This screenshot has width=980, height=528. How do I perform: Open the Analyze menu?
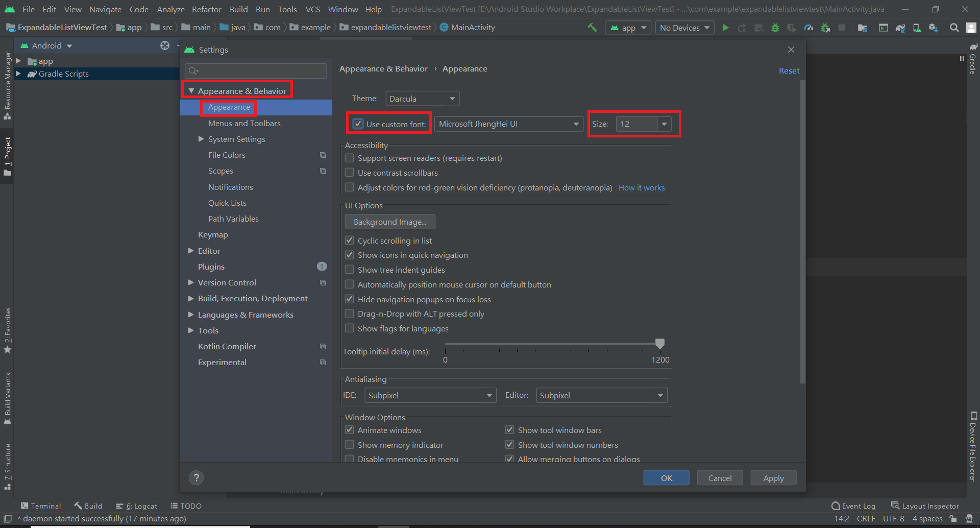170,9
